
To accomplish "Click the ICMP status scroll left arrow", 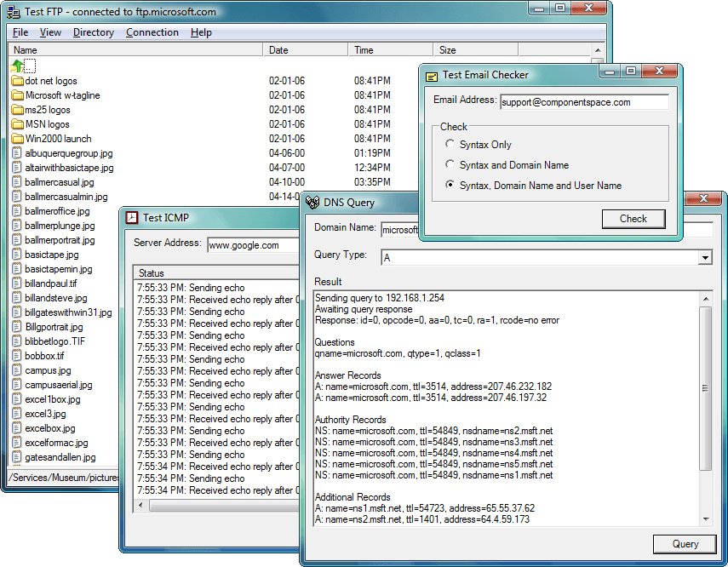I will pyautogui.click(x=141, y=505).
